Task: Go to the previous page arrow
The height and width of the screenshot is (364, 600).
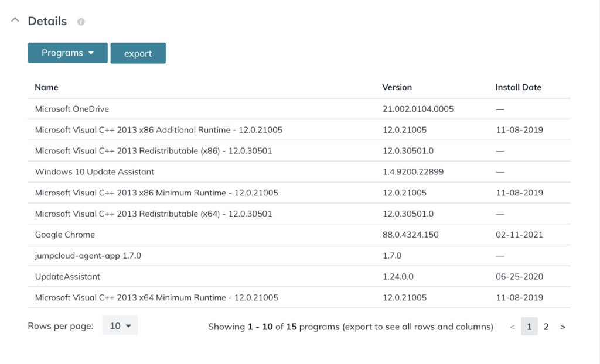Action: (512, 327)
